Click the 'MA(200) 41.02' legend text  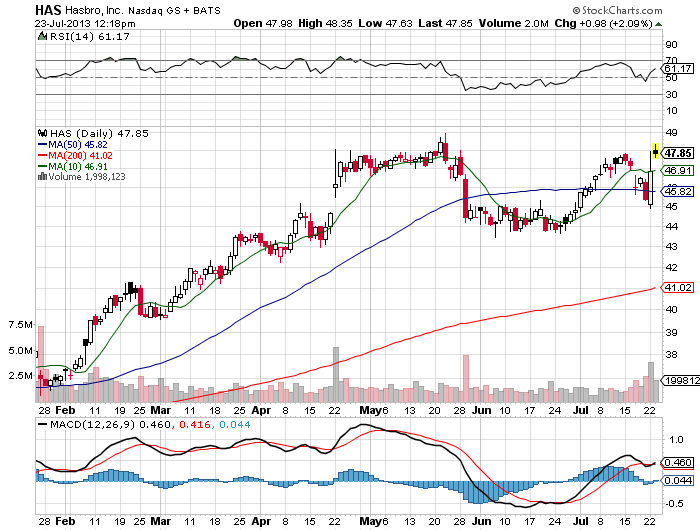coord(80,156)
